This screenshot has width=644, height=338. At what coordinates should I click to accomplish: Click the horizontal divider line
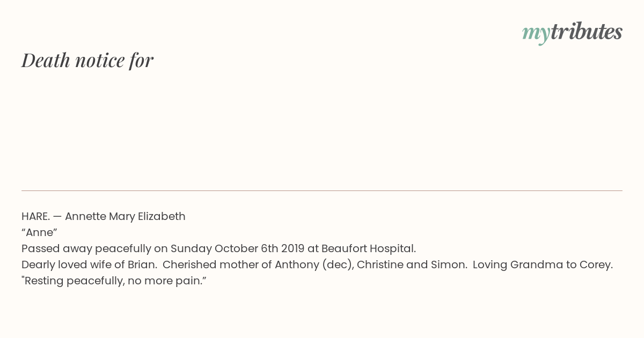click(x=322, y=190)
